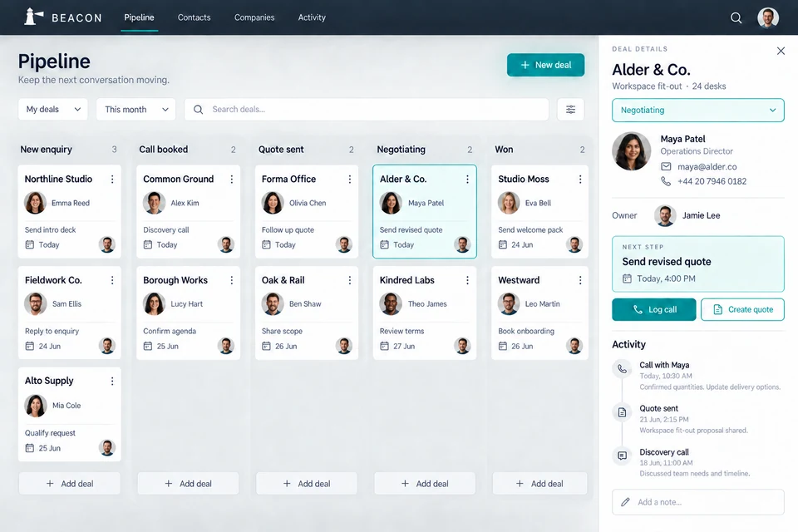Open the search icon in top bar
798x532 pixels.
tap(736, 17)
